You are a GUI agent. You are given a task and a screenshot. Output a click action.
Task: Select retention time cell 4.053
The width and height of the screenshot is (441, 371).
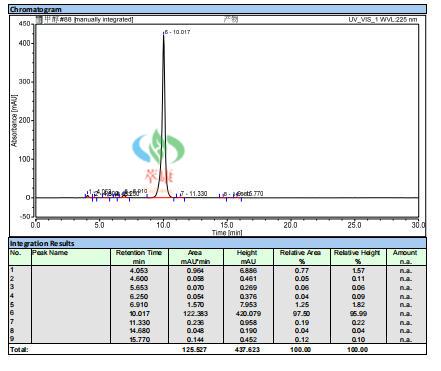(x=139, y=270)
